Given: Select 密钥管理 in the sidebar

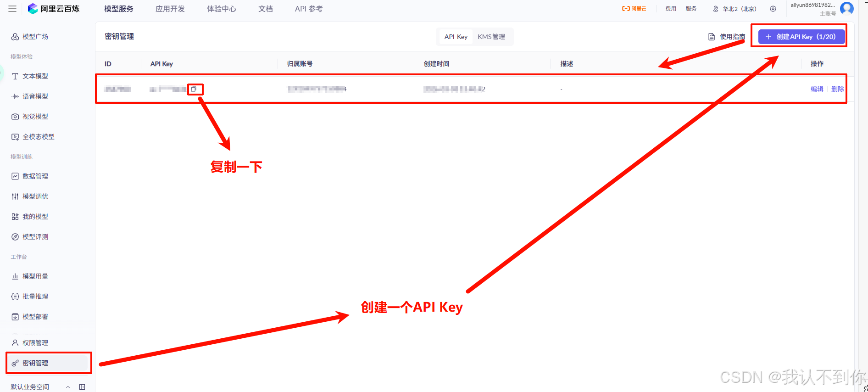Looking at the screenshot, I should point(48,363).
